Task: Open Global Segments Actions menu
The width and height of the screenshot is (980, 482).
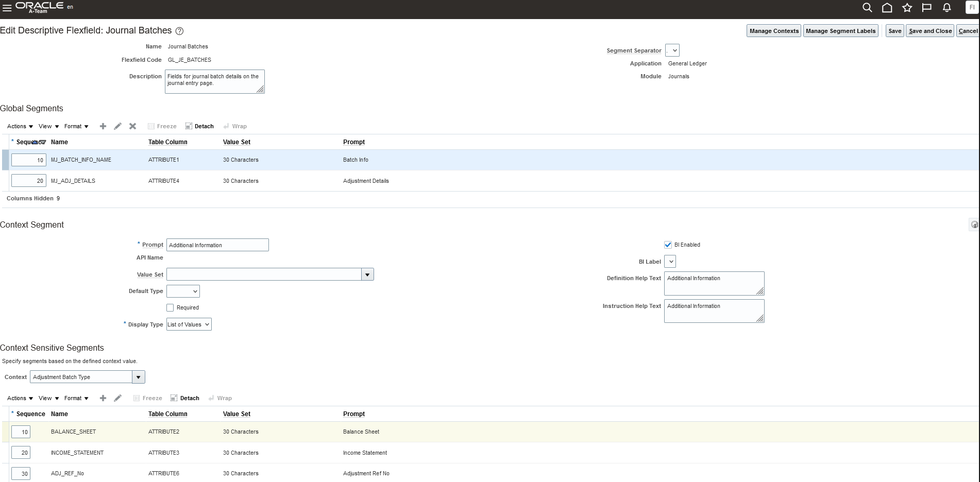Action: tap(20, 126)
